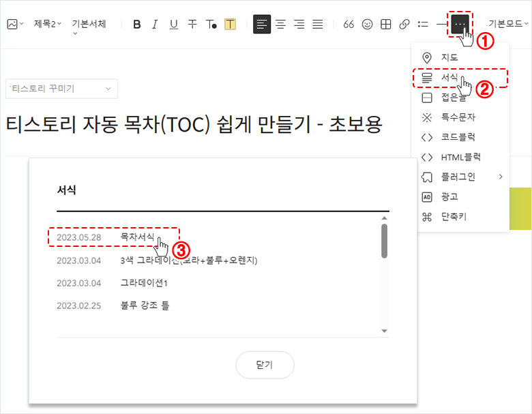Select 접은글 from the more menu
The height and width of the screenshot is (414, 532).
tap(460, 98)
